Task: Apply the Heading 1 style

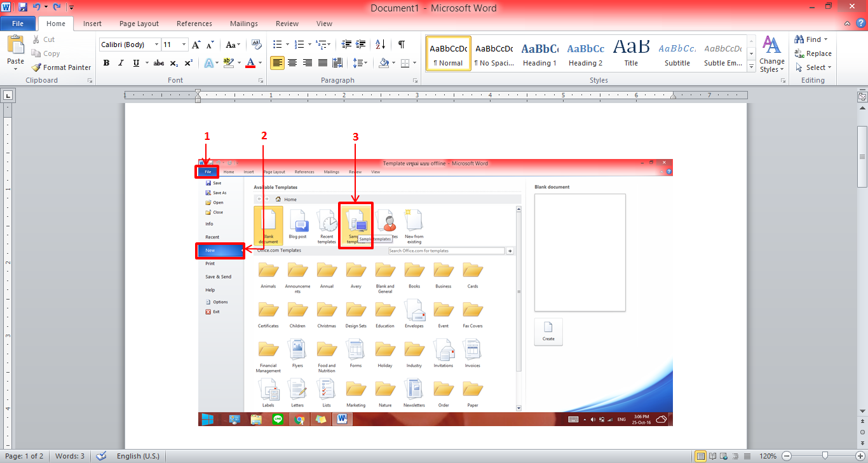Action: tap(539, 53)
